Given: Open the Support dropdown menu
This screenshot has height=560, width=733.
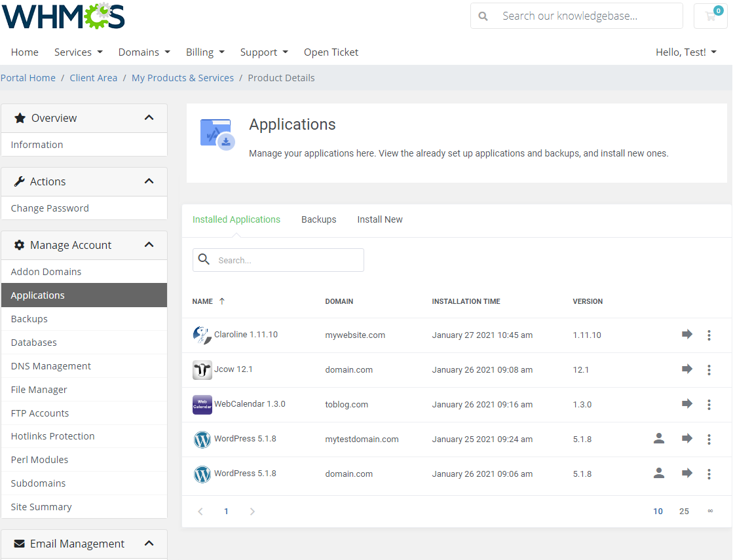Looking at the screenshot, I should point(263,52).
